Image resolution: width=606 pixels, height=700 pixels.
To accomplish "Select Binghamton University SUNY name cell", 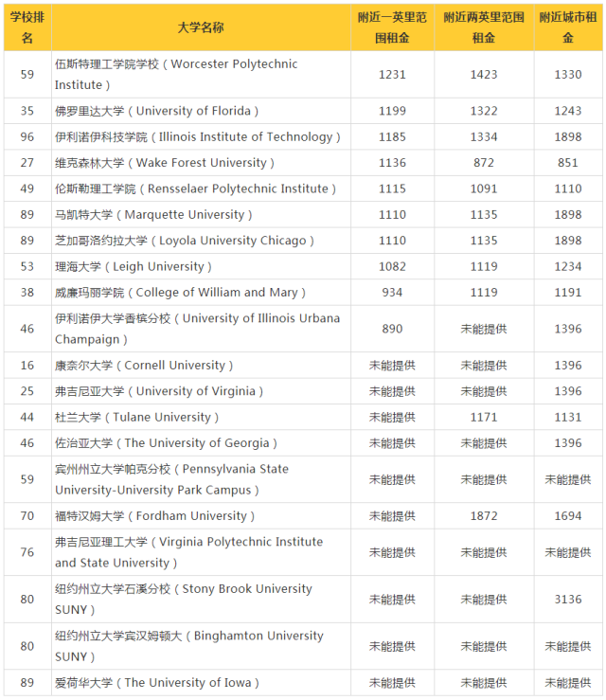I will coord(201,646).
